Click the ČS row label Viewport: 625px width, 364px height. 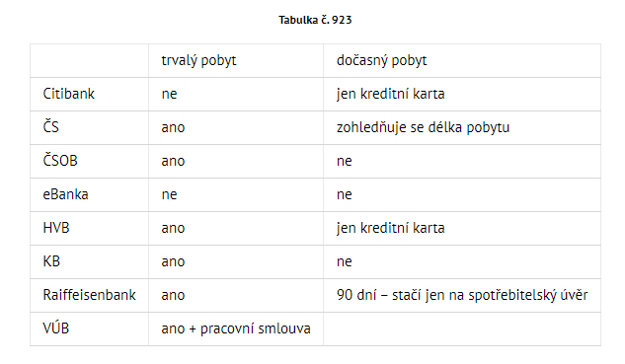pos(50,127)
